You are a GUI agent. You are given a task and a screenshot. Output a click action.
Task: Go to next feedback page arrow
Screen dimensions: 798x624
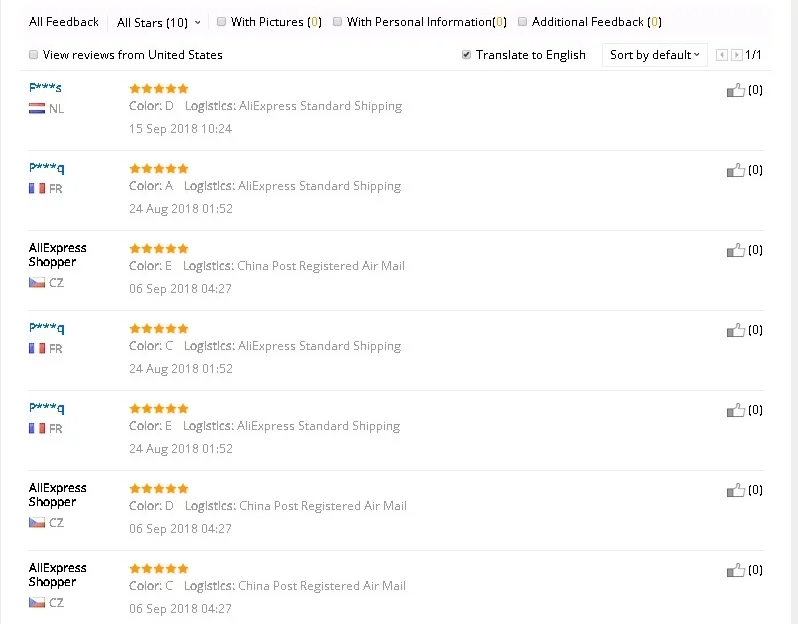click(x=737, y=55)
